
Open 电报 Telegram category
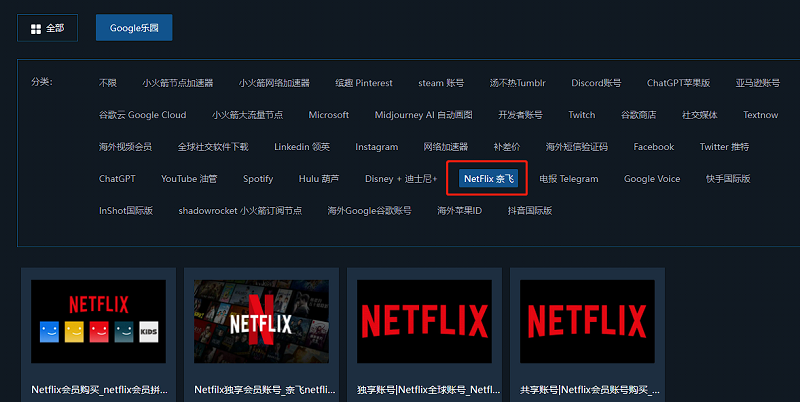(x=568, y=179)
